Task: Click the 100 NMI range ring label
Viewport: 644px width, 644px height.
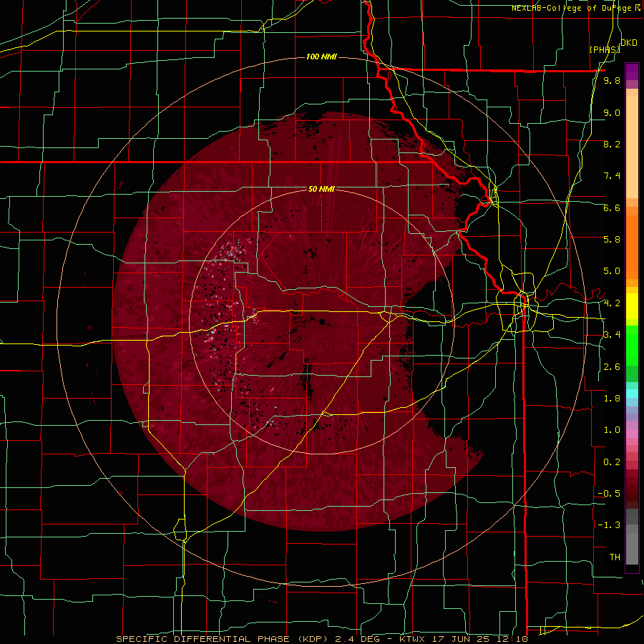Action: [321, 57]
